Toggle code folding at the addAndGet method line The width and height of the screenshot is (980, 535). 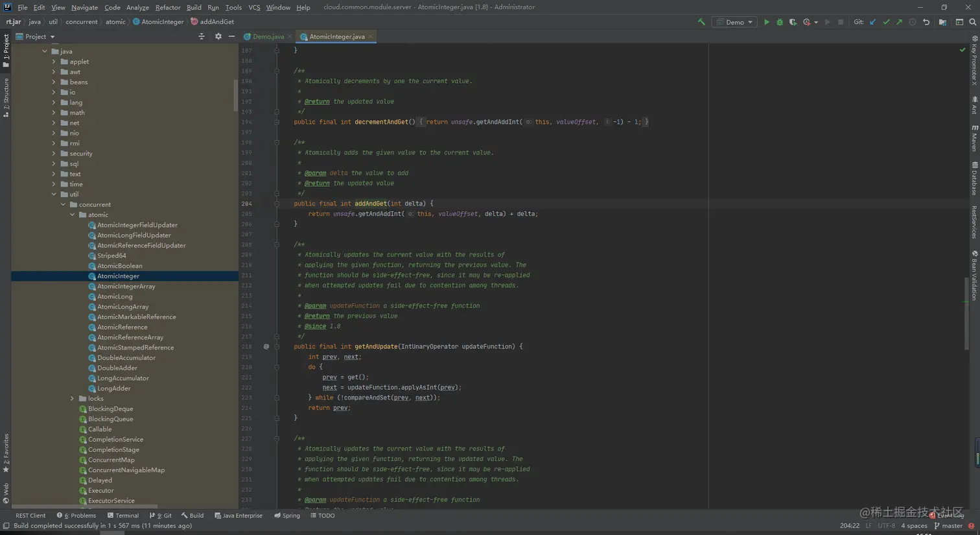(x=277, y=204)
